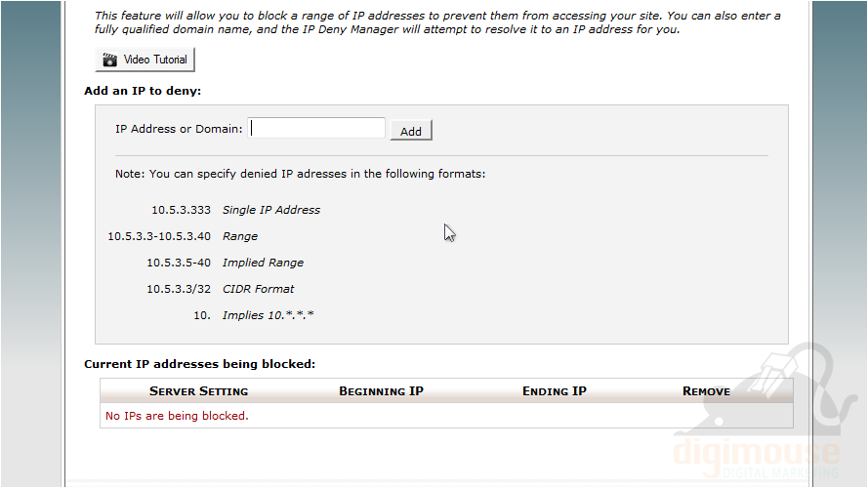Select the Beginning IP column header
This screenshot has height=488, width=868.
coord(382,391)
